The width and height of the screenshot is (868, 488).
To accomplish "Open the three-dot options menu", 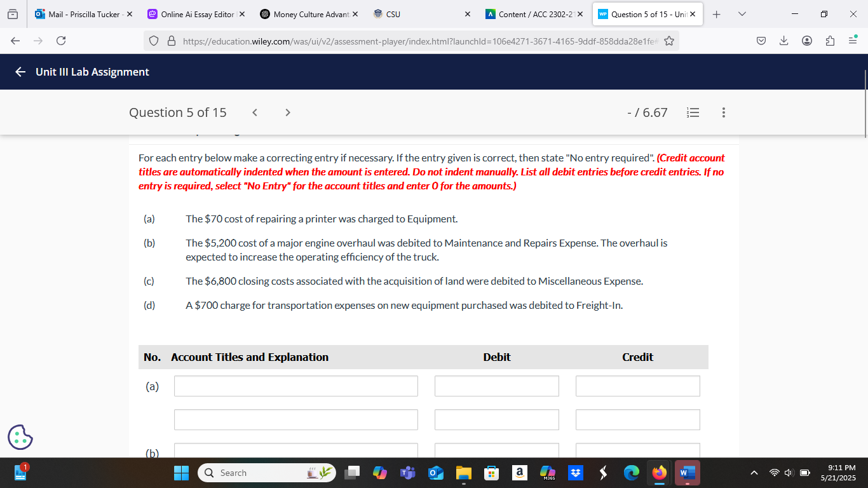I will [x=723, y=112].
